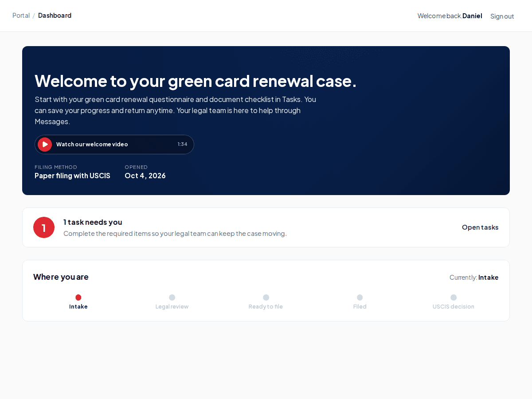Click the 'Paper filing with USCIS' value
This screenshot has width=532, height=399.
[x=72, y=176]
